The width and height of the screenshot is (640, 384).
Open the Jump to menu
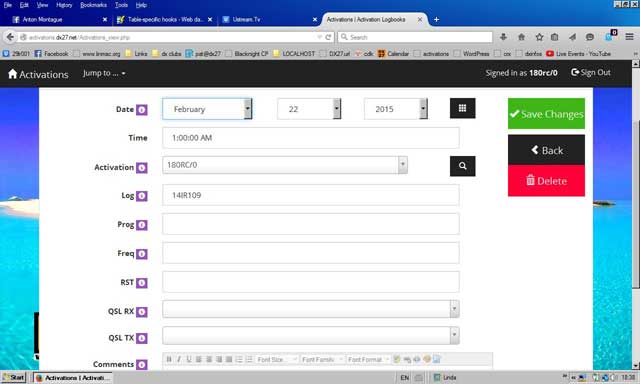pyautogui.click(x=104, y=73)
